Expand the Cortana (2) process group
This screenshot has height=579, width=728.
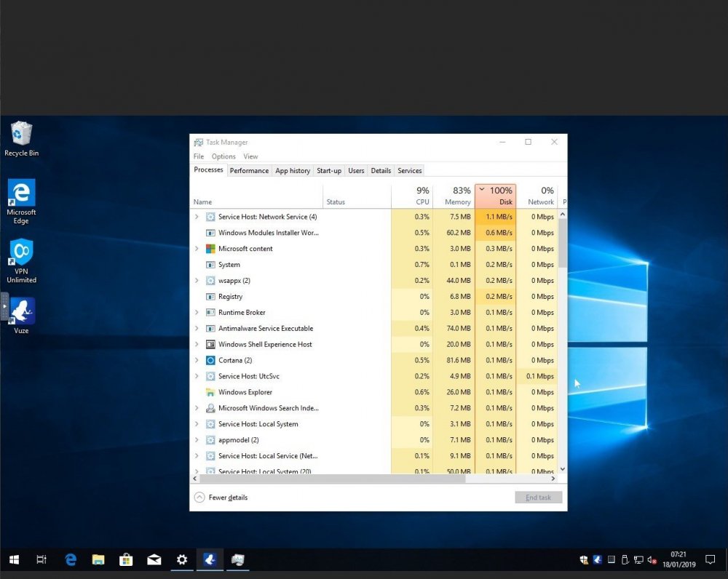point(197,361)
